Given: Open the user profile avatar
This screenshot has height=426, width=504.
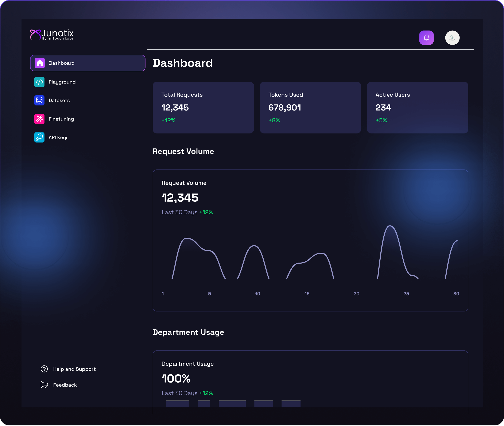Looking at the screenshot, I should tap(452, 38).
